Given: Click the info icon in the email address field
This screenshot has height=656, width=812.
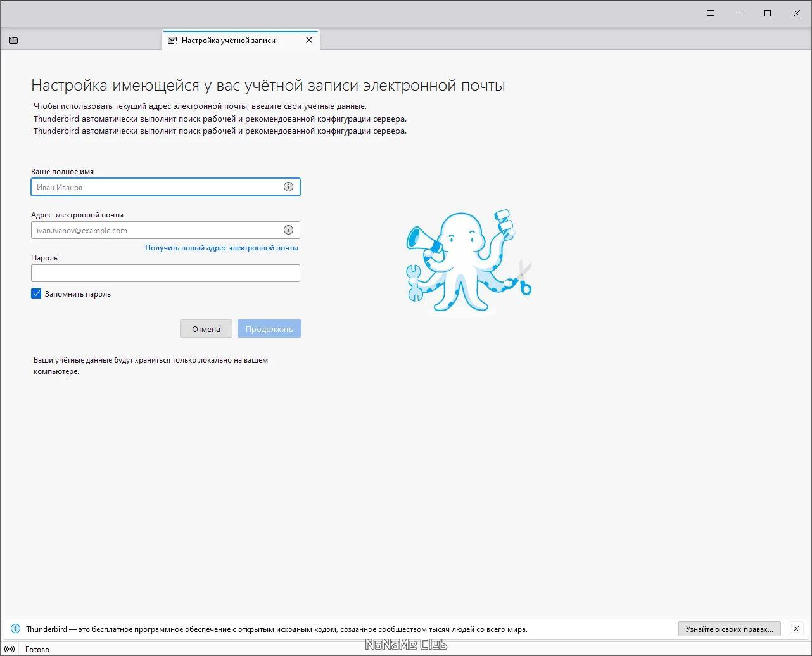Looking at the screenshot, I should click(288, 230).
